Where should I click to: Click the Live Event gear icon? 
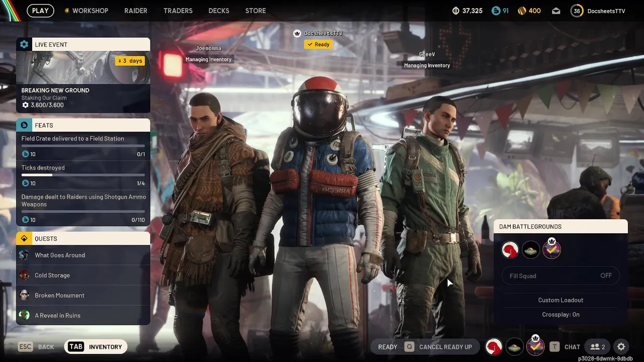click(24, 44)
